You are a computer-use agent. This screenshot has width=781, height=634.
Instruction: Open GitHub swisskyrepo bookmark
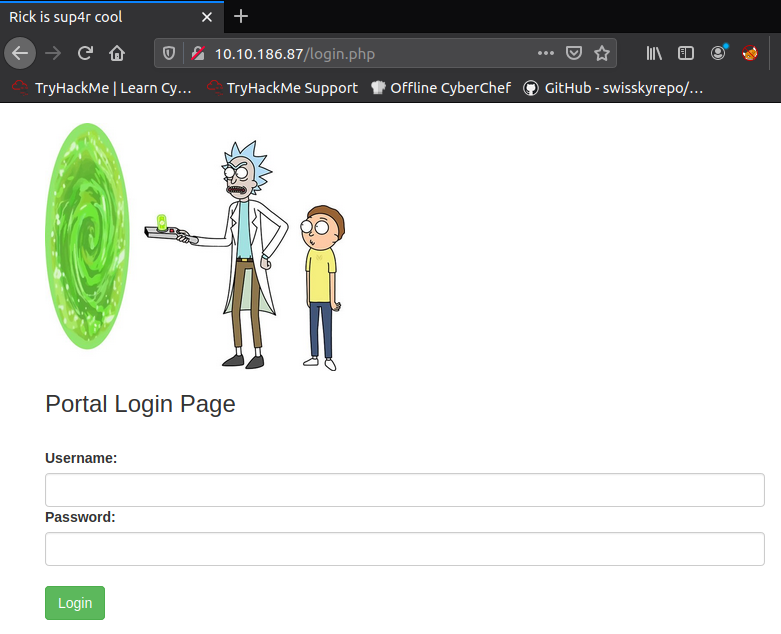point(613,88)
